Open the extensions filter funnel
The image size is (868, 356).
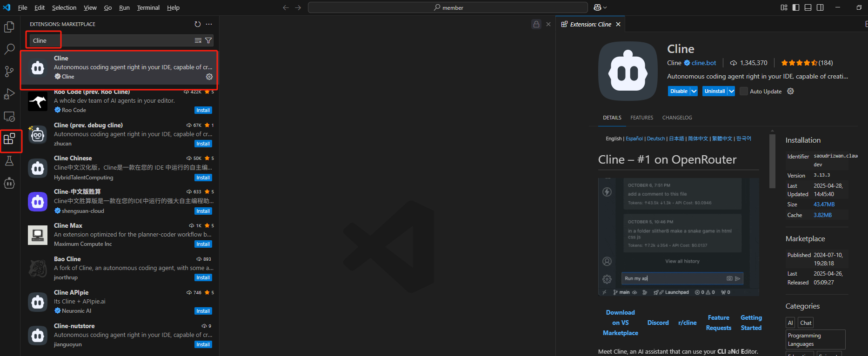(x=208, y=40)
